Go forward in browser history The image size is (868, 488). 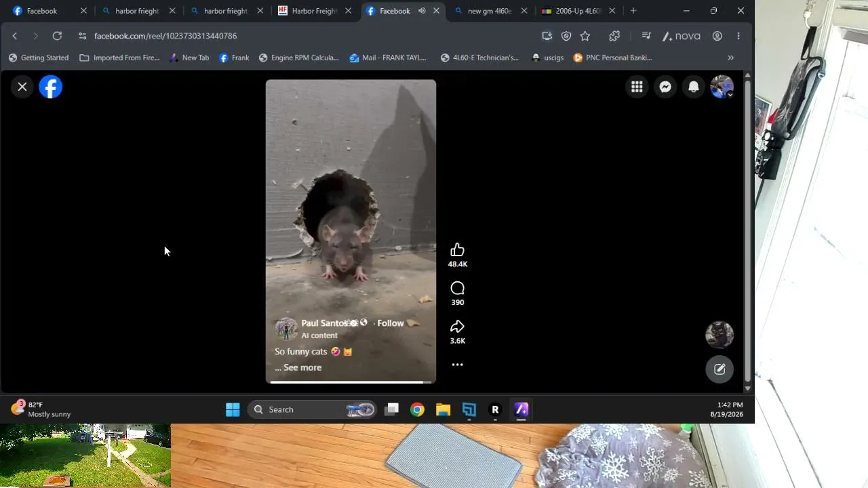tap(35, 36)
